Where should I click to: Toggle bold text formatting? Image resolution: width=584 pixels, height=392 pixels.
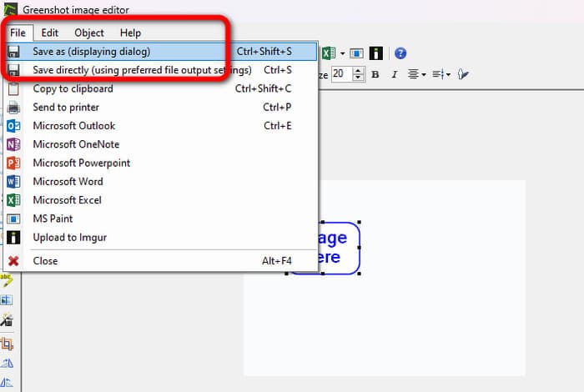[x=375, y=74]
